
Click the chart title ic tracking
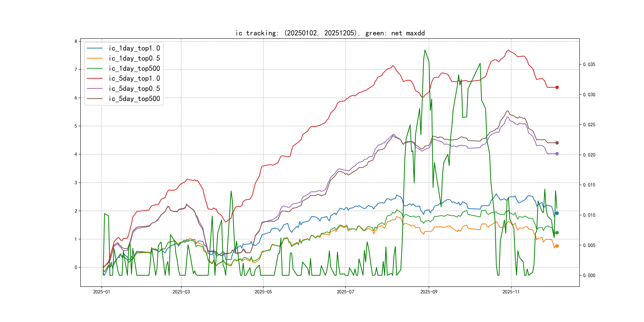coord(330,33)
